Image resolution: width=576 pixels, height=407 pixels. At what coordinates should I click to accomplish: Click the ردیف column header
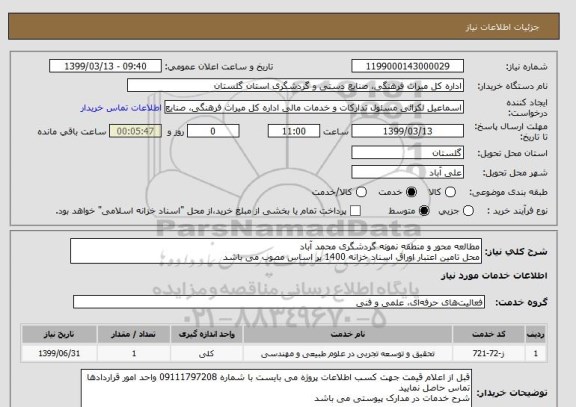(536, 334)
